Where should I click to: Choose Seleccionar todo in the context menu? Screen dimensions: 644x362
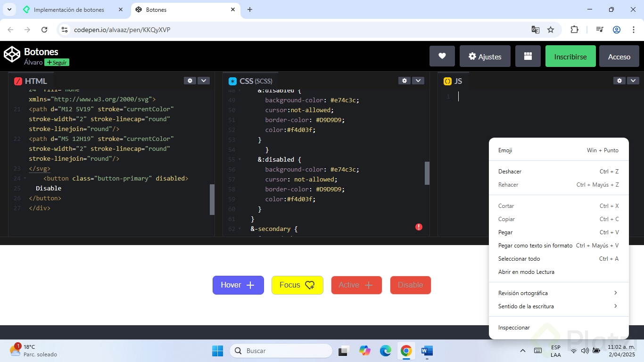(x=559, y=259)
